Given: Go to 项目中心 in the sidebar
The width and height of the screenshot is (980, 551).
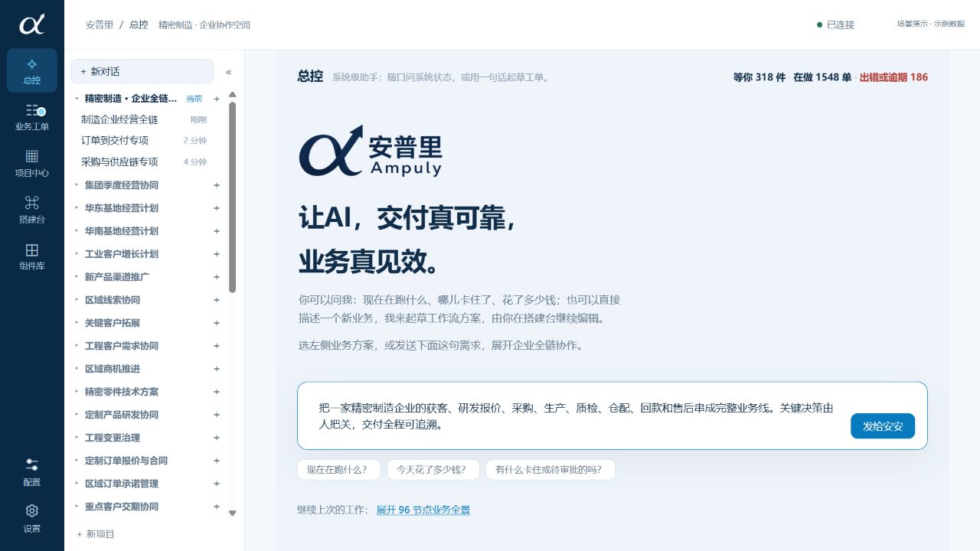Looking at the screenshot, I should tap(32, 164).
